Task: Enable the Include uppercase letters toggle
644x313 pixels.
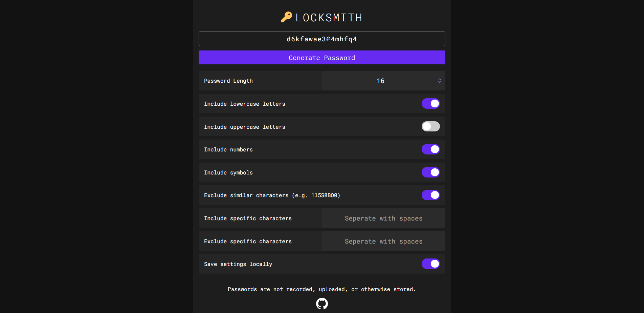Action: click(x=430, y=127)
